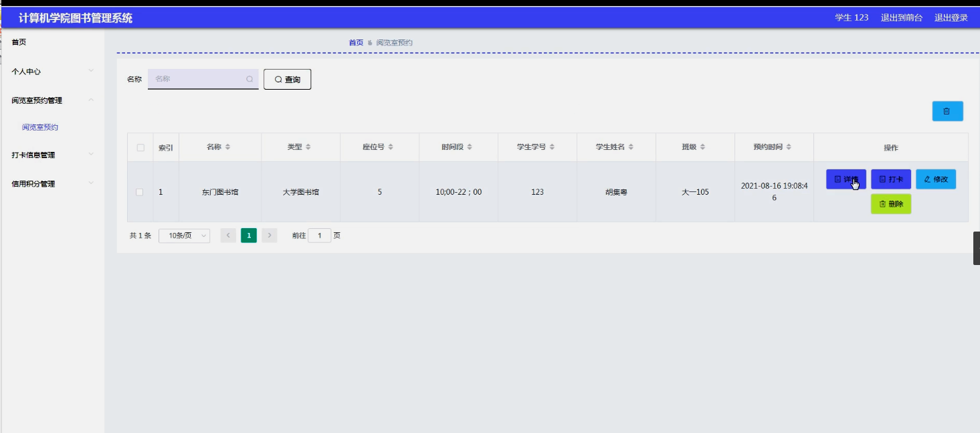
Task: Click the 打卡 check-in action button
Action: pyautogui.click(x=890, y=179)
